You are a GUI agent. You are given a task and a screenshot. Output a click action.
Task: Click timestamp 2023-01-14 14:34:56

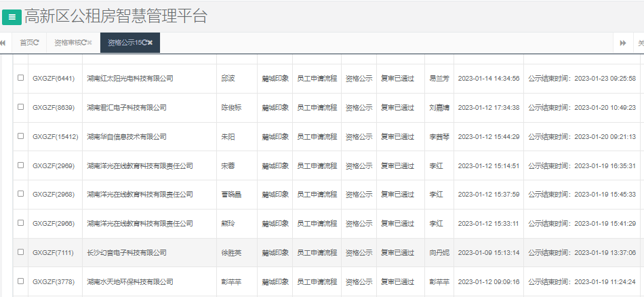pyautogui.click(x=489, y=79)
